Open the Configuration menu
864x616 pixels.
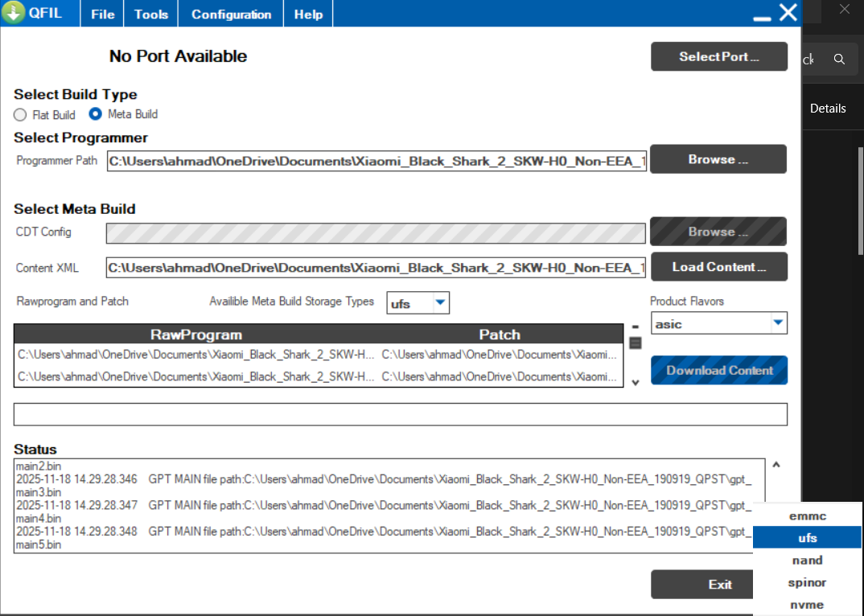click(231, 14)
